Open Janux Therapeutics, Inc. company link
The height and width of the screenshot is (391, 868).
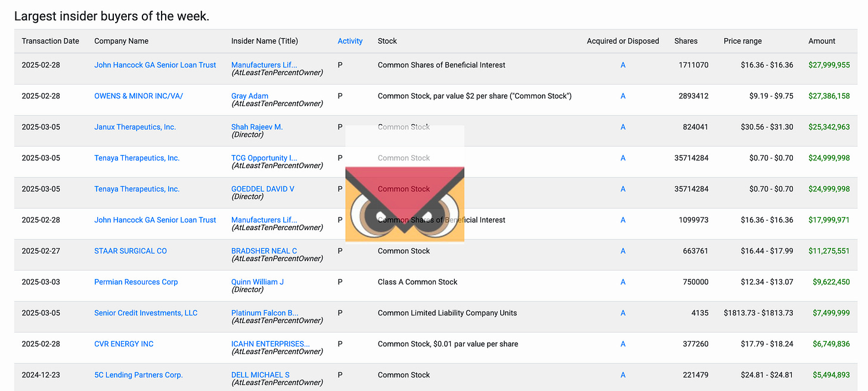tap(135, 127)
